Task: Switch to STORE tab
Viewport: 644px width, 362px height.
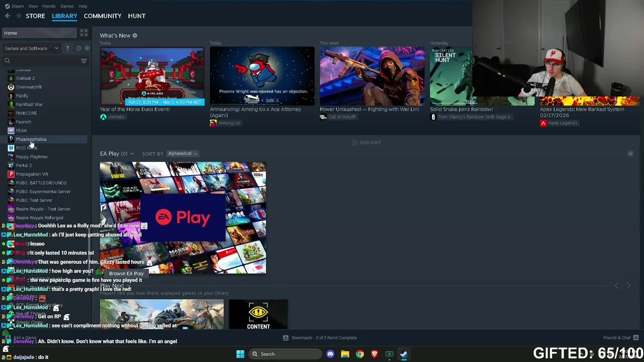Action: click(35, 16)
